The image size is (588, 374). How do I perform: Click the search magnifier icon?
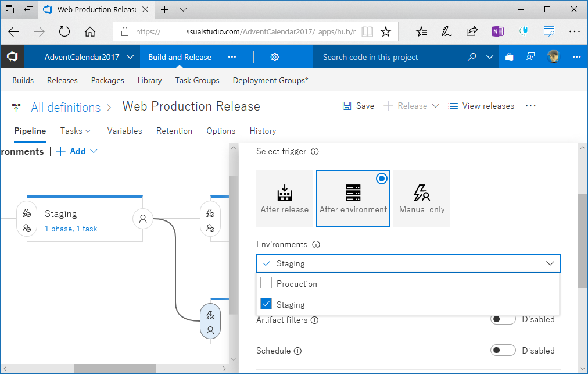click(x=472, y=56)
